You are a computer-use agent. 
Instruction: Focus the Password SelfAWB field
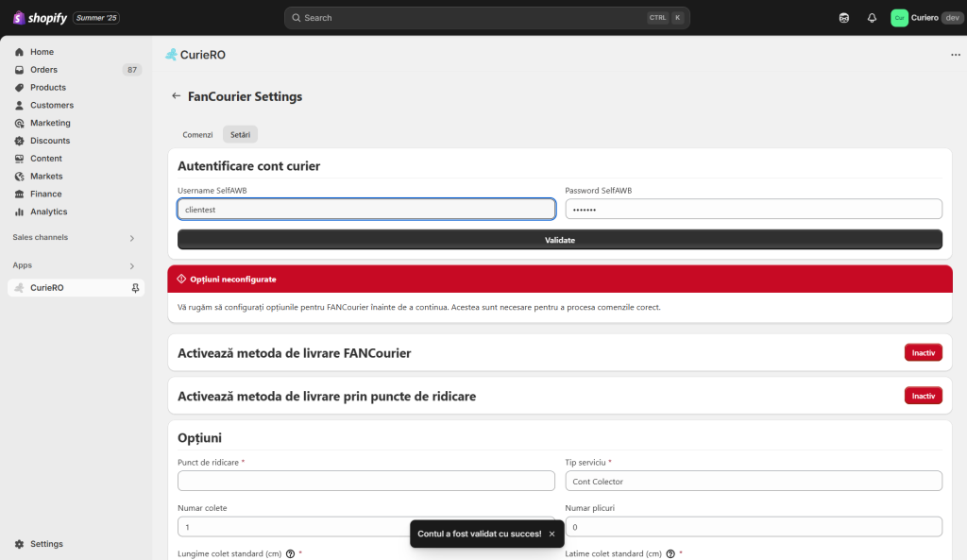click(754, 209)
